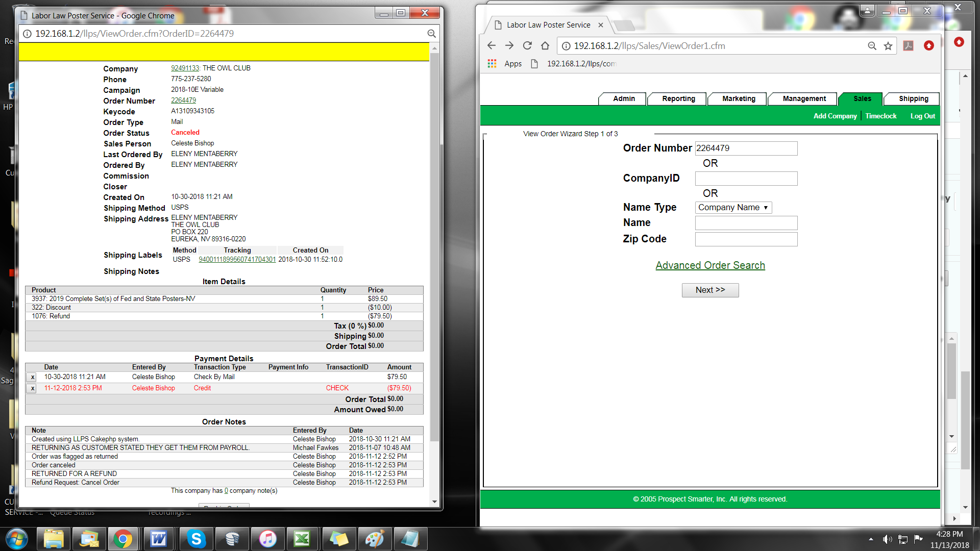Click the Apps grid icon in bookmarks bar
This screenshot has height=551, width=980.
(x=492, y=64)
